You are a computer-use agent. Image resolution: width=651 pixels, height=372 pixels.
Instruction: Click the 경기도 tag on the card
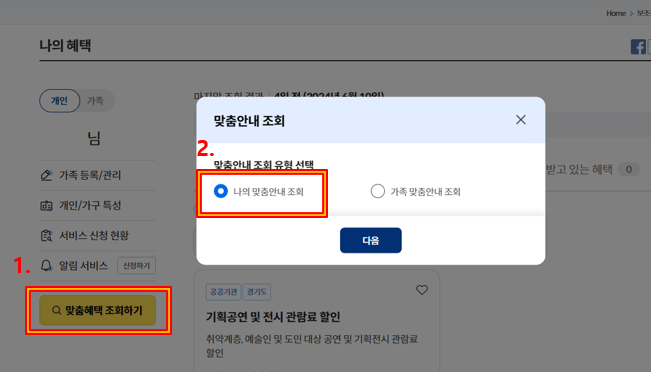point(257,291)
